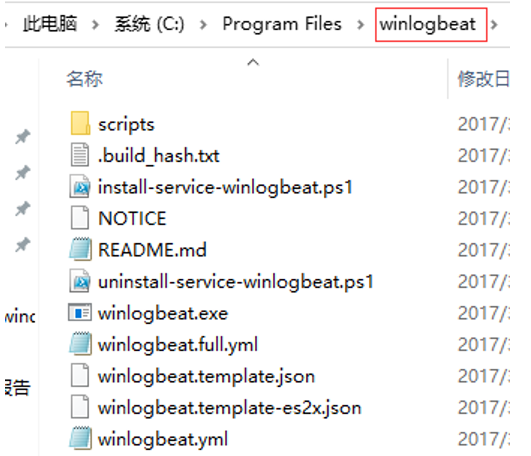Select the scripts folder icon

[80, 124]
